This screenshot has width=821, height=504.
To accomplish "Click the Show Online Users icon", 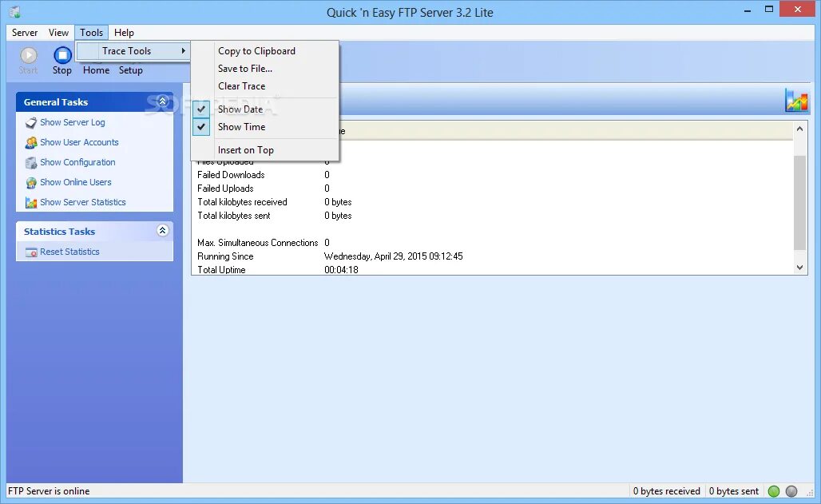I will click(31, 182).
